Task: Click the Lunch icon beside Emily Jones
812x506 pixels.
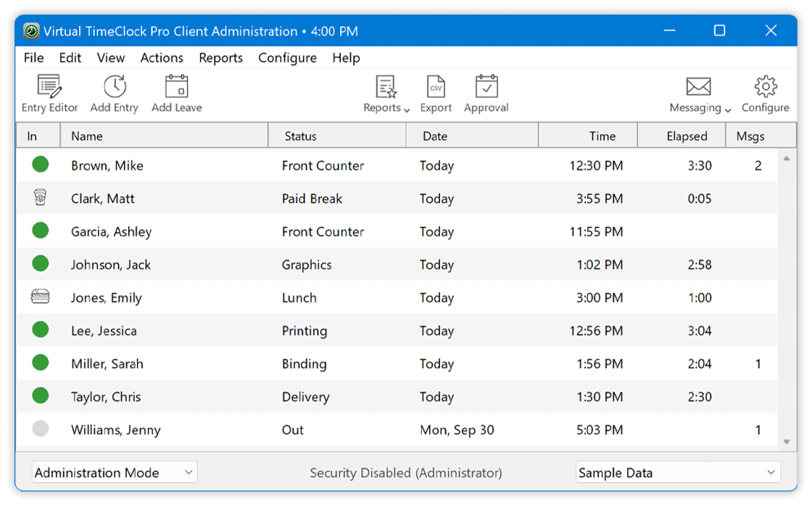Action: click(x=40, y=296)
